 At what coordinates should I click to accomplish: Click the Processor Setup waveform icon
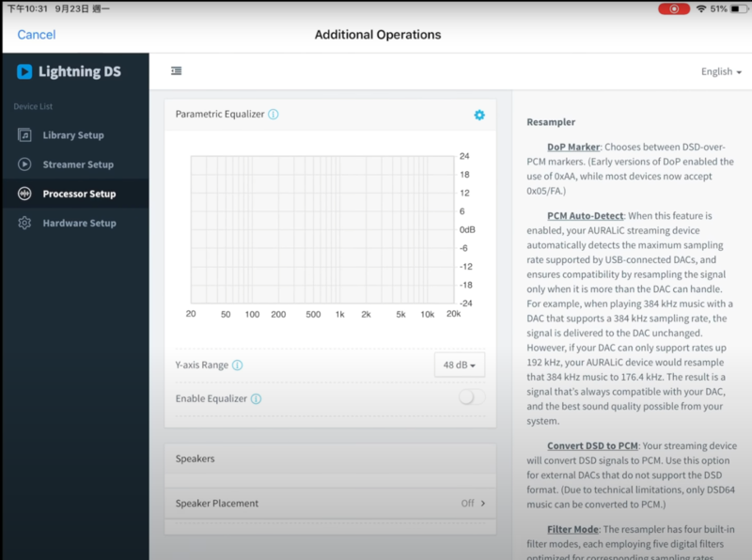24,194
